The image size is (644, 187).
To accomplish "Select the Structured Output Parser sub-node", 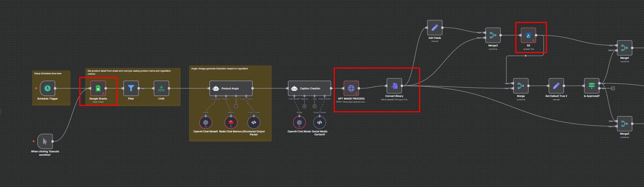I will pos(254,122).
